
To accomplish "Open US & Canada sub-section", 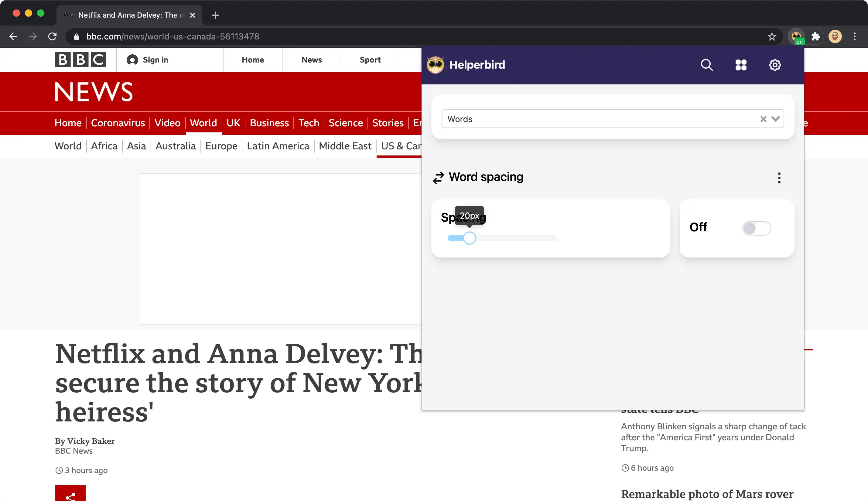I will (401, 146).
